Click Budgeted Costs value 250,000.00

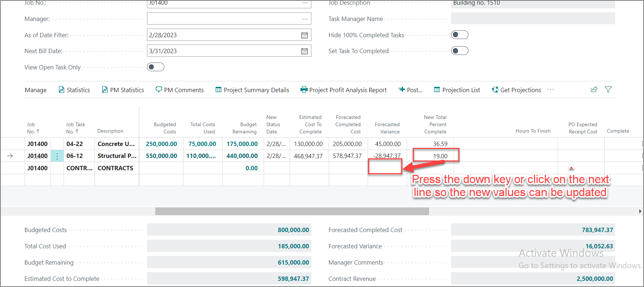pyautogui.click(x=161, y=144)
